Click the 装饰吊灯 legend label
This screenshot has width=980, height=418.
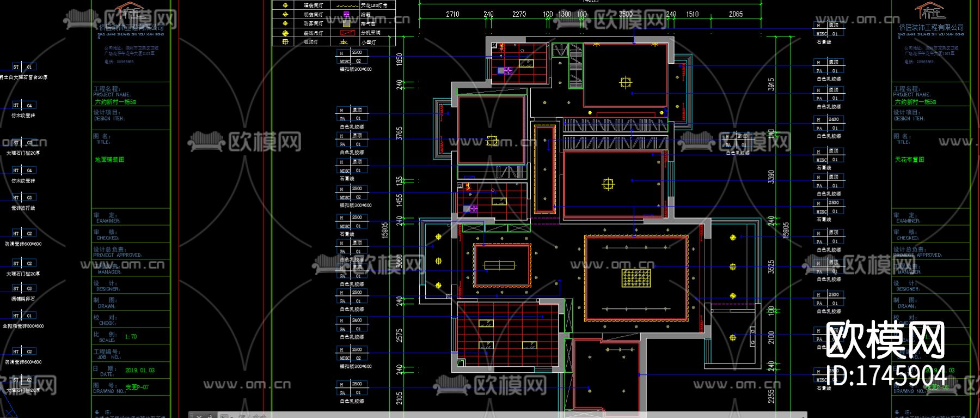313,33
